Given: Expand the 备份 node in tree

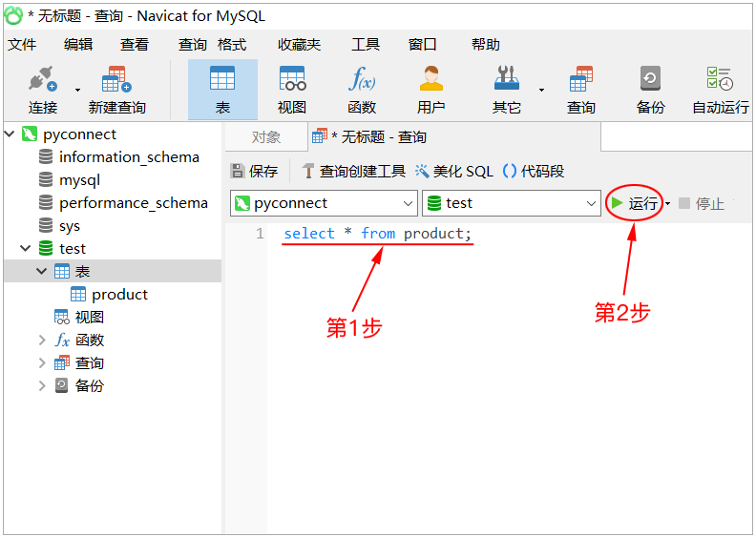Looking at the screenshot, I should pyautogui.click(x=42, y=385).
